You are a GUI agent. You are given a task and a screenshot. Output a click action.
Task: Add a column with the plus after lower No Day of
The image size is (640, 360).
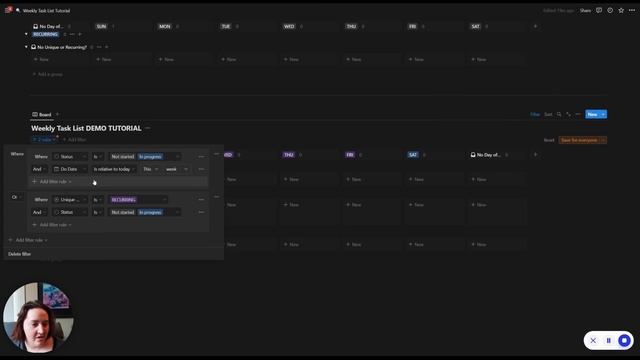536,155
